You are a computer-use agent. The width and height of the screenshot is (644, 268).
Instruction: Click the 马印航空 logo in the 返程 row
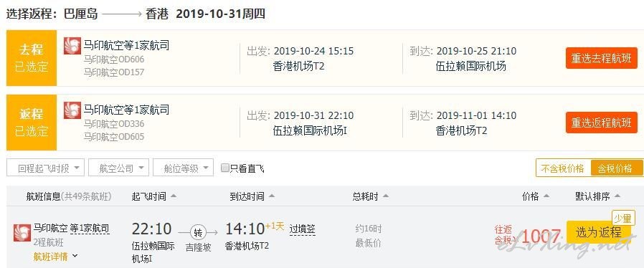(x=72, y=110)
